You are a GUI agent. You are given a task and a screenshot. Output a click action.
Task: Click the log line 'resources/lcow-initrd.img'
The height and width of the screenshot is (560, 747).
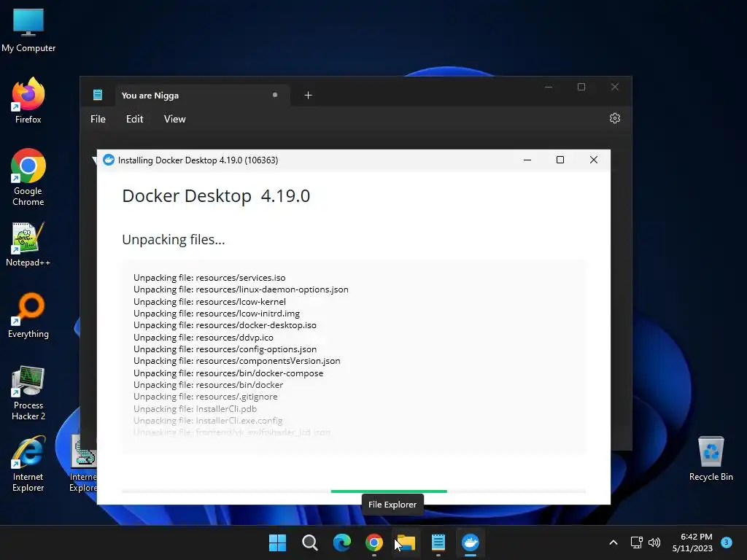coord(217,314)
